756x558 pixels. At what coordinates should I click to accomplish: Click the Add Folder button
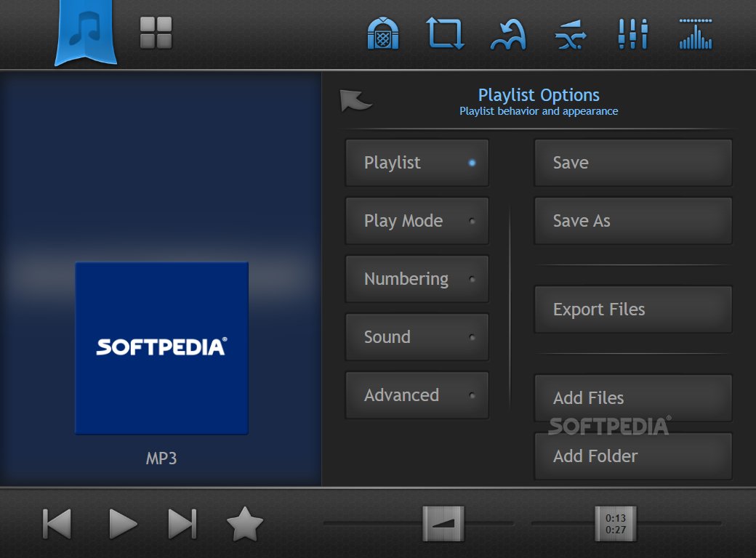pos(633,456)
